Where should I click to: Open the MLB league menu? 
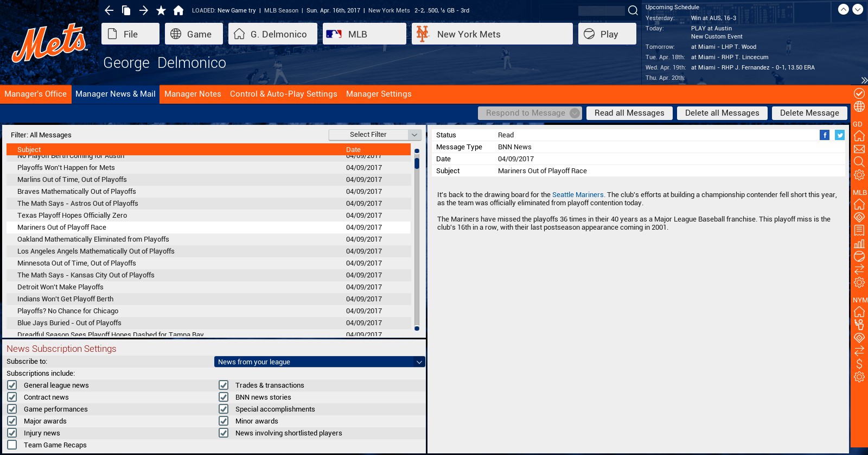click(365, 34)
